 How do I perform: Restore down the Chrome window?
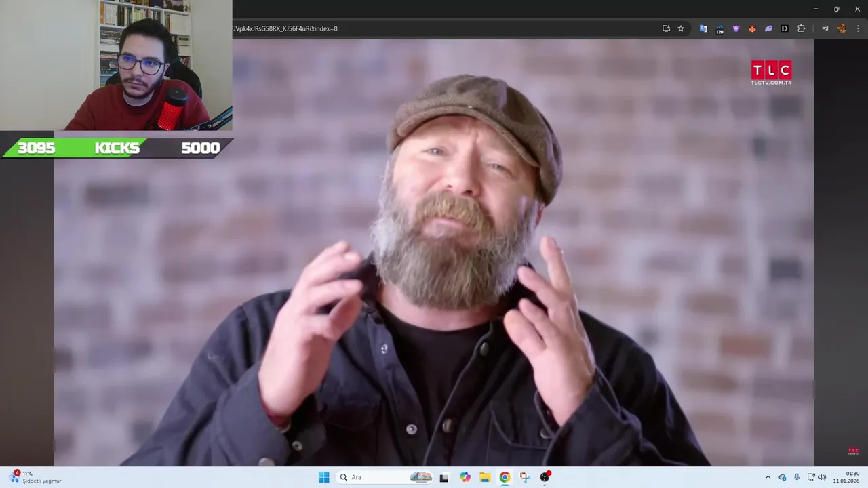coord(836,9)
